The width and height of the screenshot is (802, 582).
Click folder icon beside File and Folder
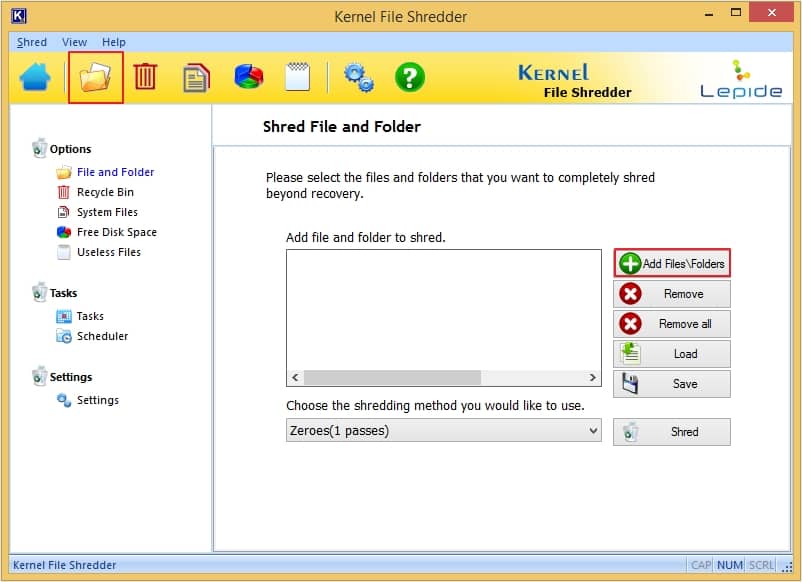point(64,172)
